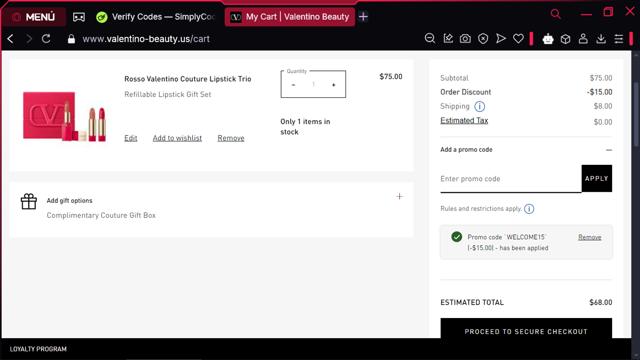640x360 pixels.
Task: Reload the cart page
Action: (x=46, y=39)
